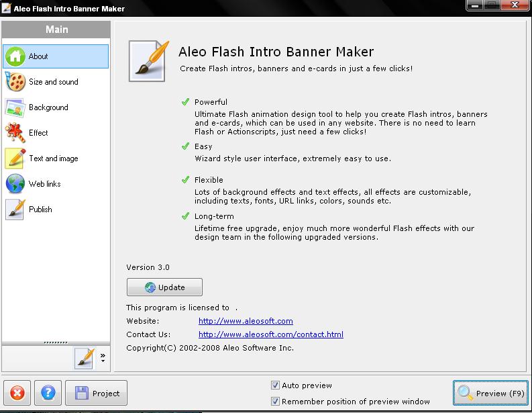Open the Background picture icon

[x=15, y=107]
